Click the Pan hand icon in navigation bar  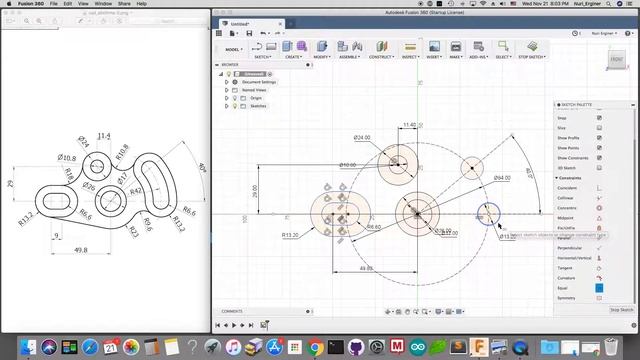pos(407,312)
